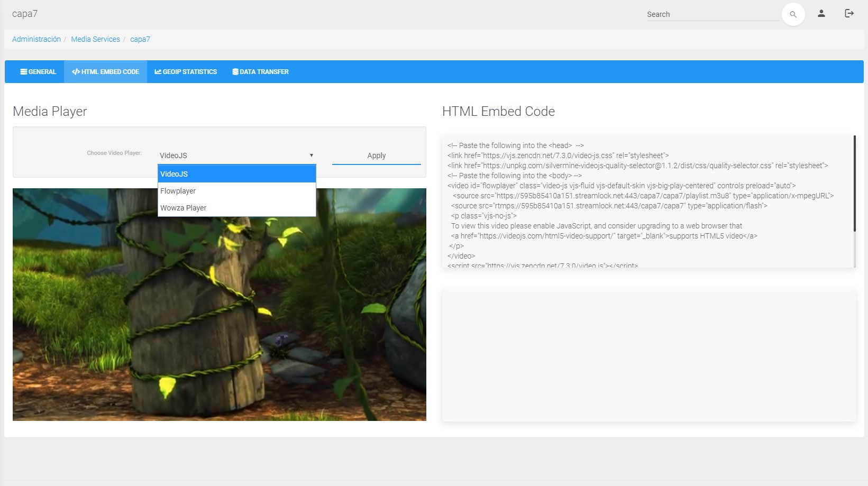
Task: Click the search magnifier icon
Action: click(x=793, y=14)
